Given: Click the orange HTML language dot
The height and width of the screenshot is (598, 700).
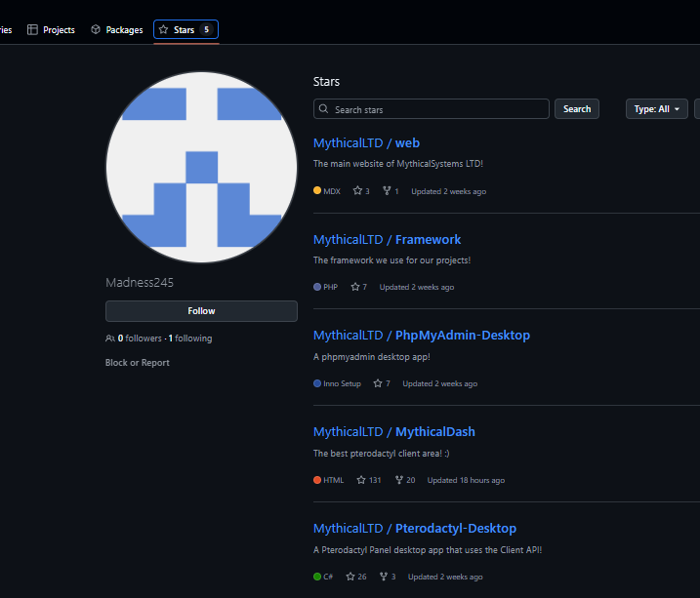Looking at the screenshot, I should click(x=317, y=480).
